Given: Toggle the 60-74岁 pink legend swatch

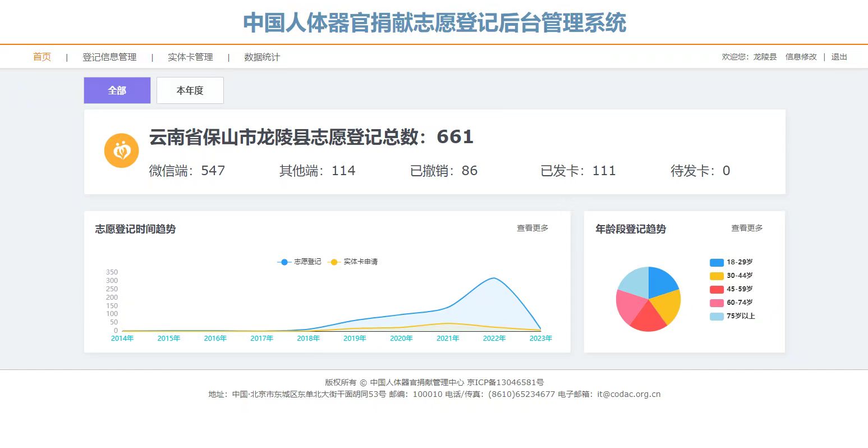Looking at the screenshot, I should [x=717, y=303].
